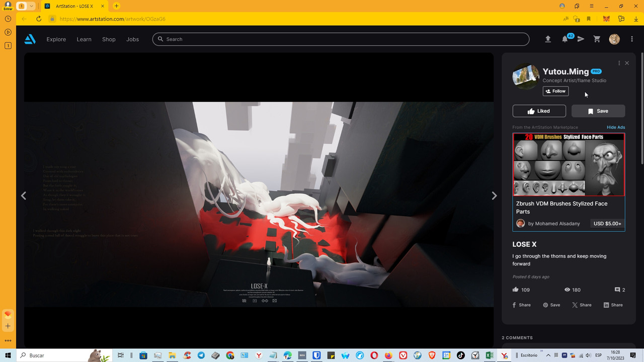This screenshot has height=362, width=644.
Task: Share the artwork on Facebook
Action: point(521,305)
